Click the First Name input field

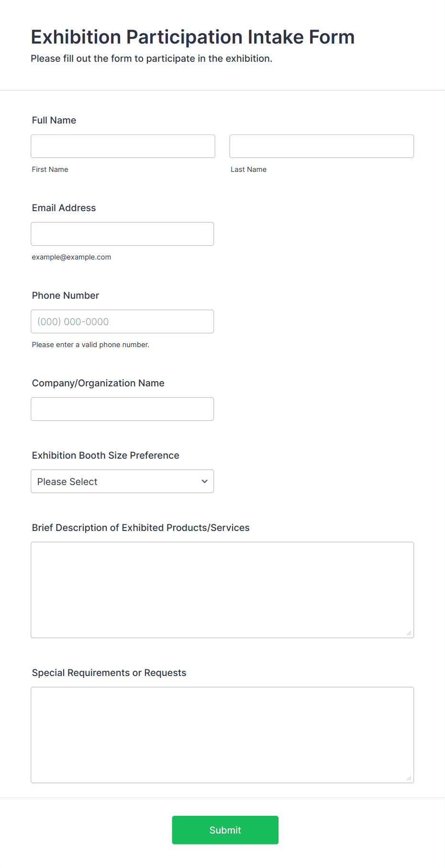[x=123, y=146]
